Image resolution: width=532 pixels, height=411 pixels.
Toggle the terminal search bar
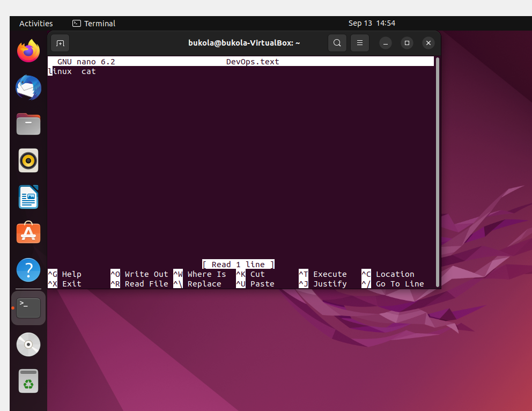point(337,42)
